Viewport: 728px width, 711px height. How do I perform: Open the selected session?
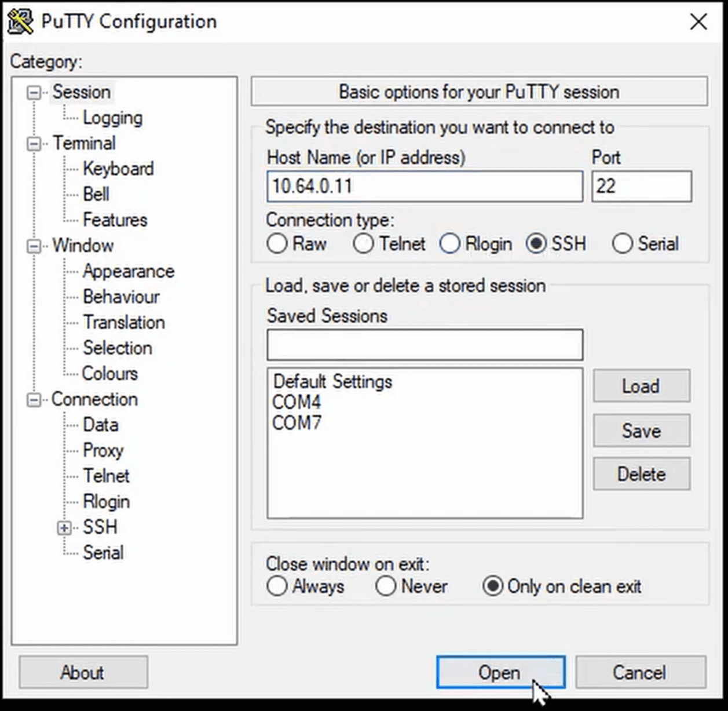(x=500, y=673)
